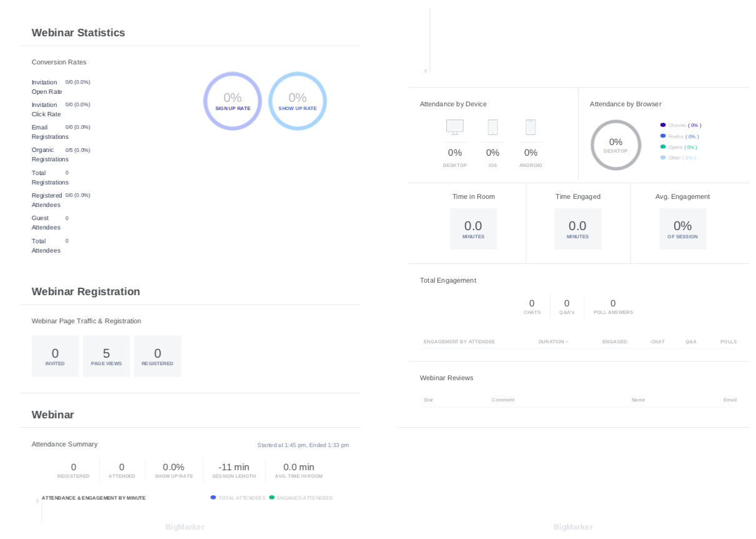Image resolution: width=756 pixels, height=539 pixels.
Task: Click the Other browser legend dot
Action: click(663, 158)
